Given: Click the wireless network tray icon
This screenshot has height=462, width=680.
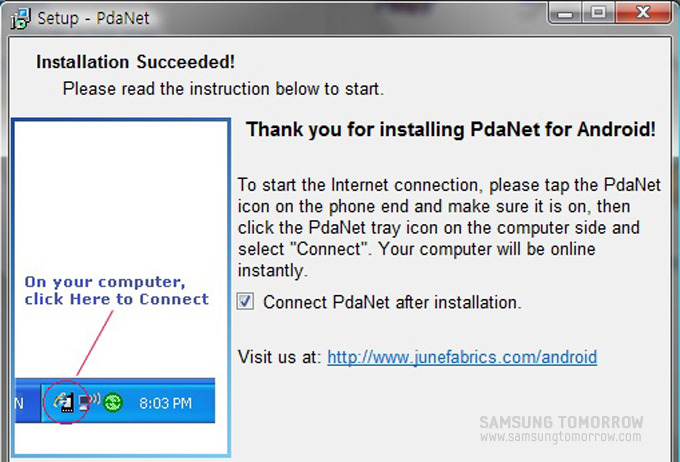Looking at the screenshot, I should point(90,403).
